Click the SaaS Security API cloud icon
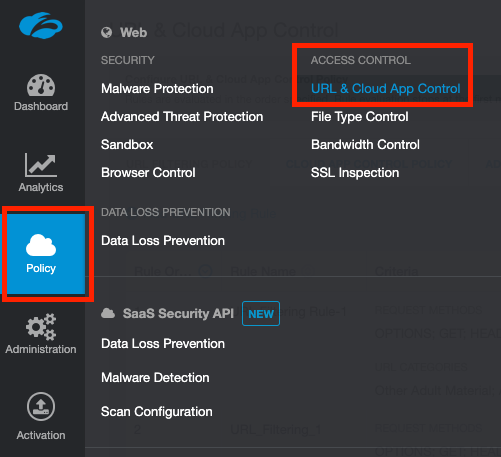The width and height of the screenshot is (501, 457). (x=108, y=313)
